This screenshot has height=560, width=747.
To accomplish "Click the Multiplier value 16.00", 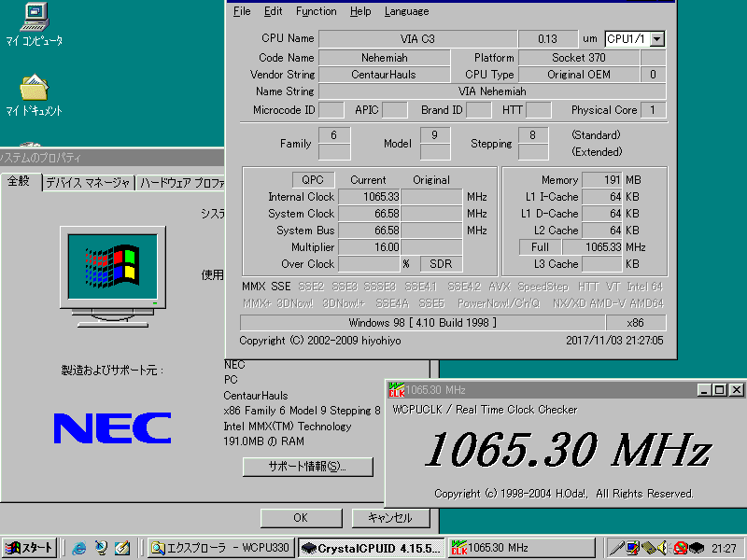I will click(369, 247).
